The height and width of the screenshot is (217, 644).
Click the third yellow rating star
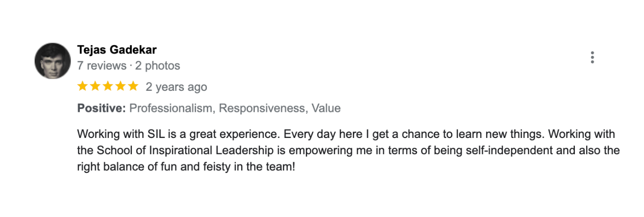click(x=108, y=87)
